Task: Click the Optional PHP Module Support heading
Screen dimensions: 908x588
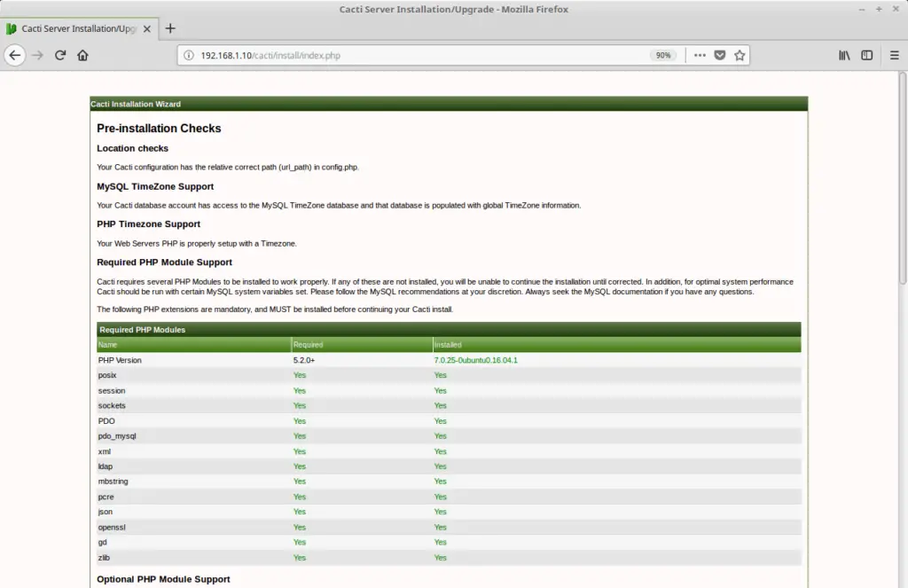Action: 163,579
